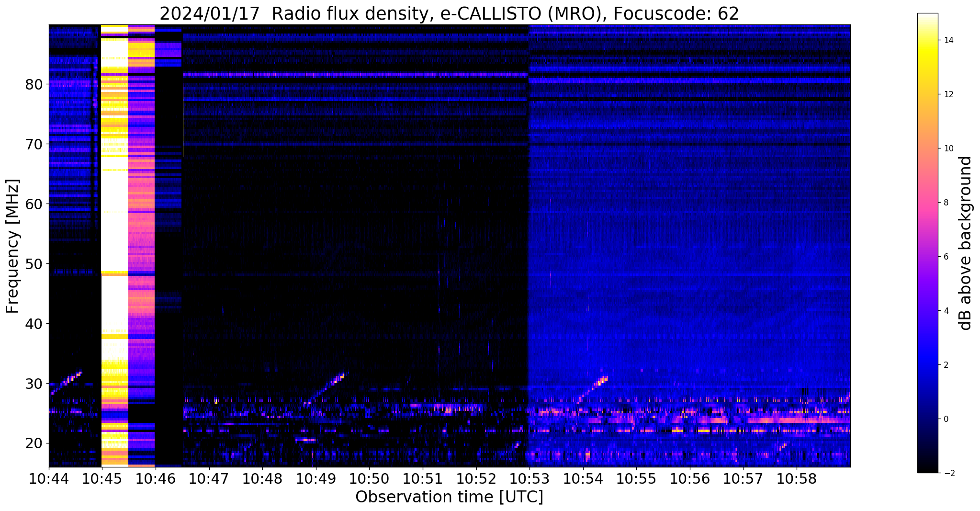
Task: Click the 10:47 time tick label
Action: coord(209,478)
